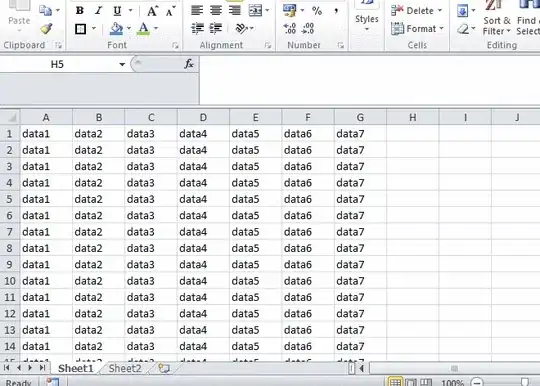Select column header D
Viewport: 540px width, 386px height.
(x=203, y=117)
